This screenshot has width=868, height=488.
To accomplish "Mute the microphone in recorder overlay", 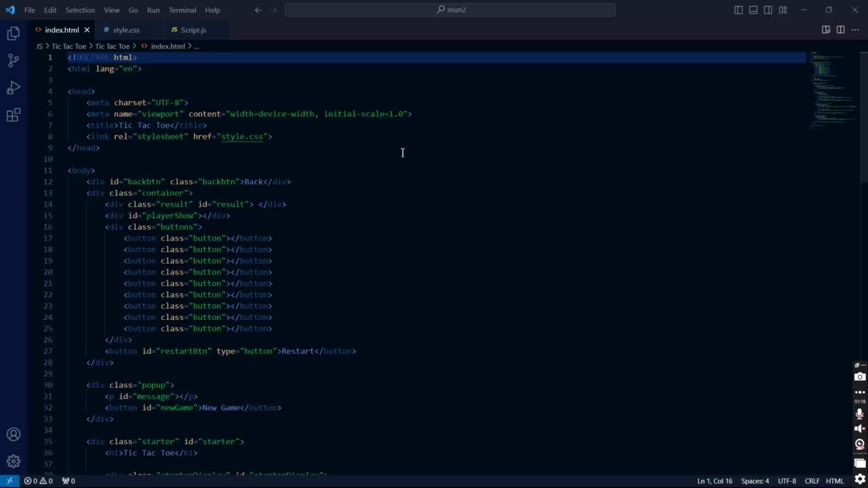I will tap(860, 413).
